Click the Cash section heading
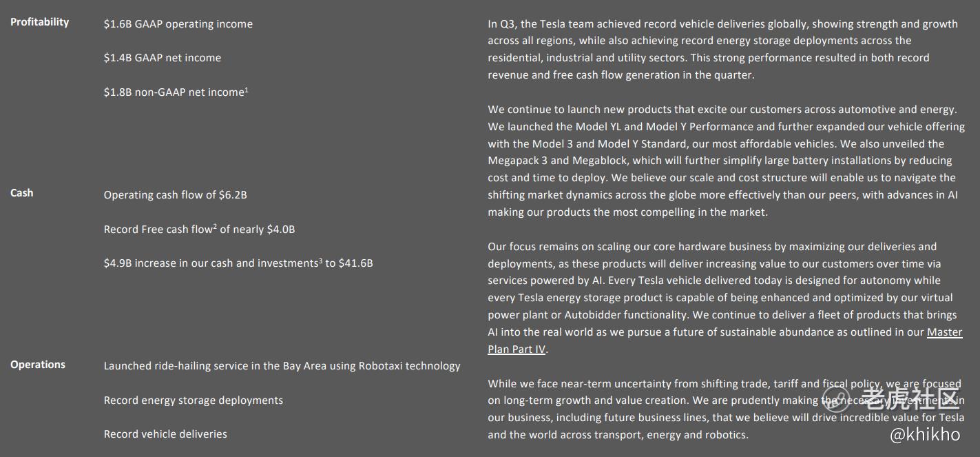This screenshot has width=980, height=457. [x=22, y=193]
